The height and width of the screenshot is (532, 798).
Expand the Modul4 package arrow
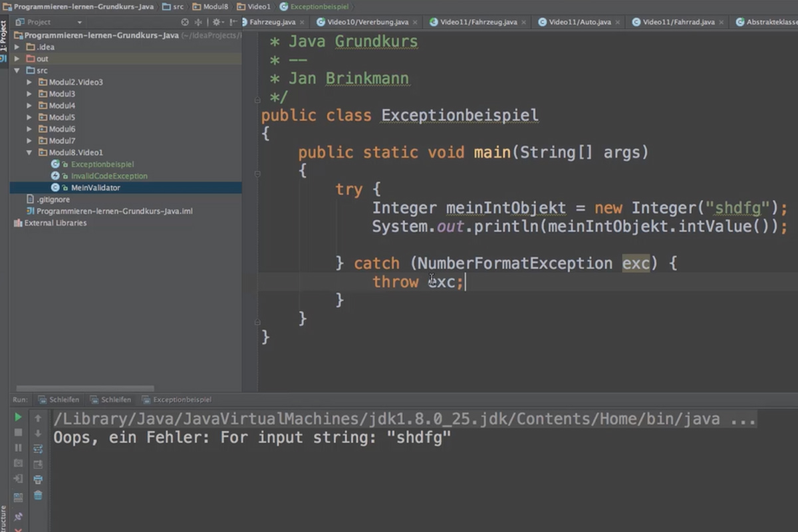29,106
